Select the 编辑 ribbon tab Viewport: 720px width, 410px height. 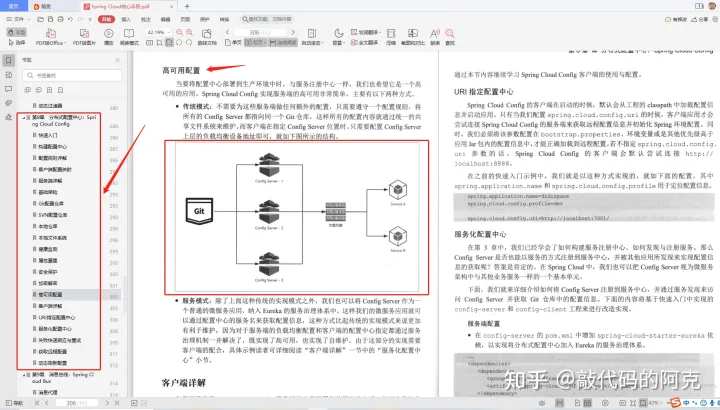click(165, 19)
